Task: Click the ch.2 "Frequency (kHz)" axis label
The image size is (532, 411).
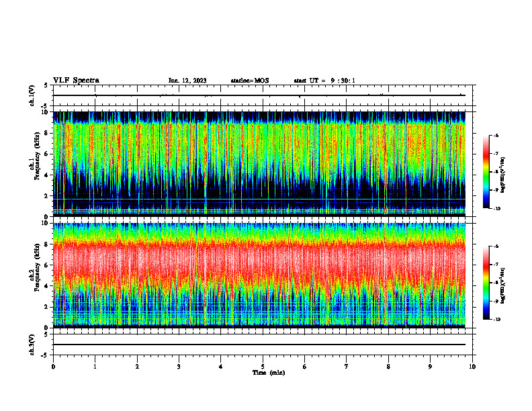Action: pyautogui.click(x=37, y=267)
